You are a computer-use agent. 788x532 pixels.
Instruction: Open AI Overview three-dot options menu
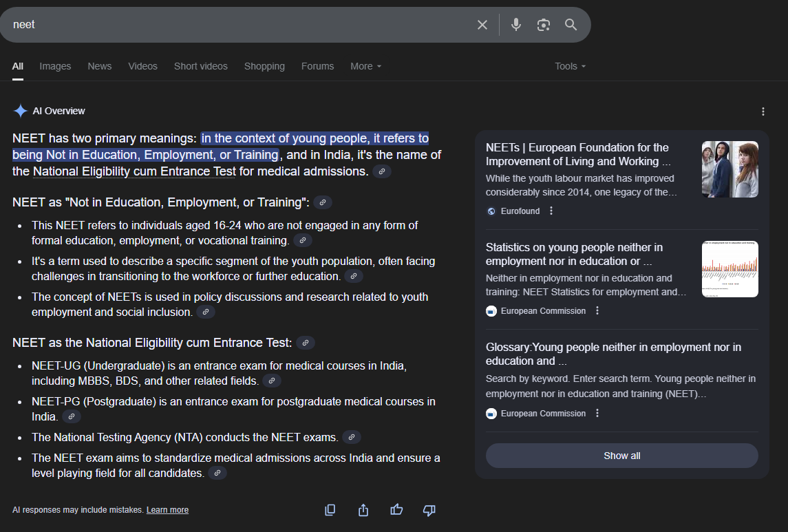click(763, 111)
